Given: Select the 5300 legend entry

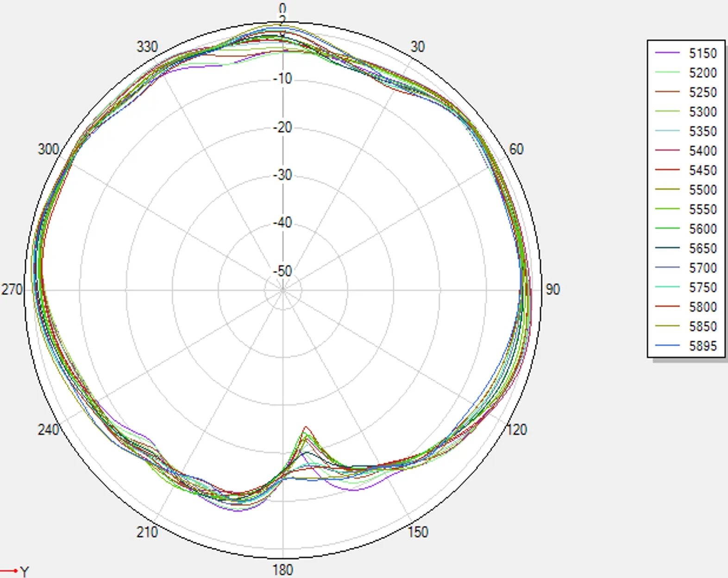Looking at the screenshot, I should [686, 112].
